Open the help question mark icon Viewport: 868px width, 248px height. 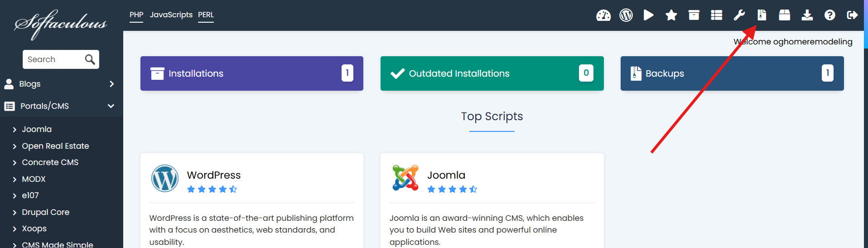tap(829, 15)
